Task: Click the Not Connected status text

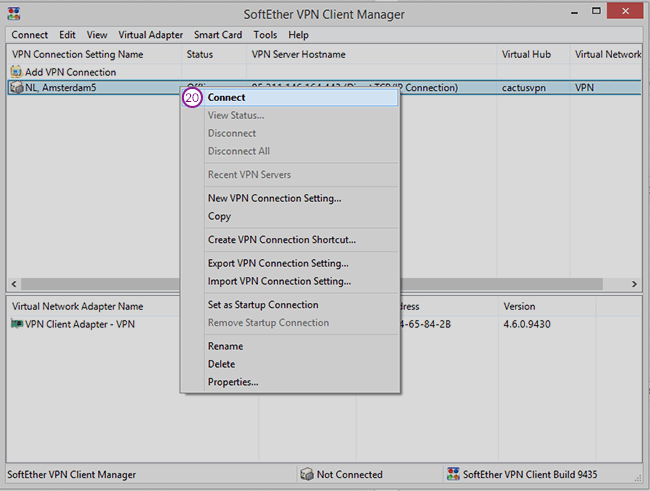Action: (349, 474)
